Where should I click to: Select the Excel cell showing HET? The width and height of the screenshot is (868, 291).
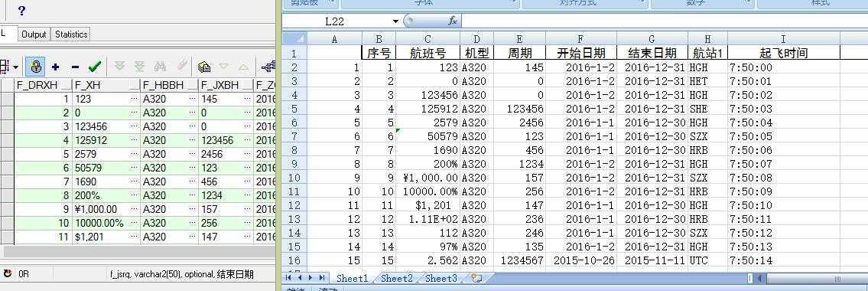point(708,81)
